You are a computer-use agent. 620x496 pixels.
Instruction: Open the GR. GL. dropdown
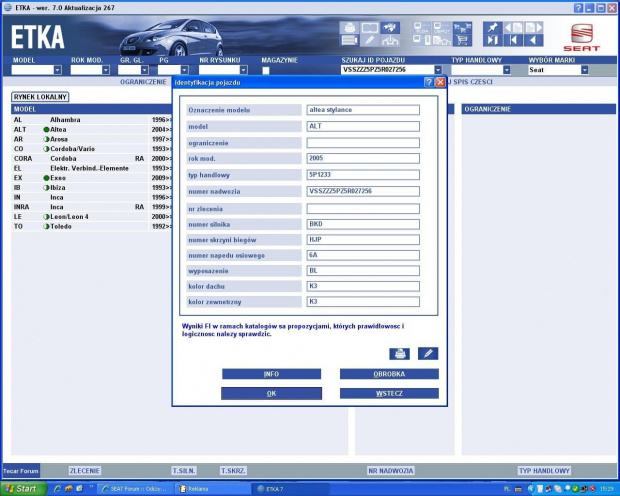(x=145, y=70)
